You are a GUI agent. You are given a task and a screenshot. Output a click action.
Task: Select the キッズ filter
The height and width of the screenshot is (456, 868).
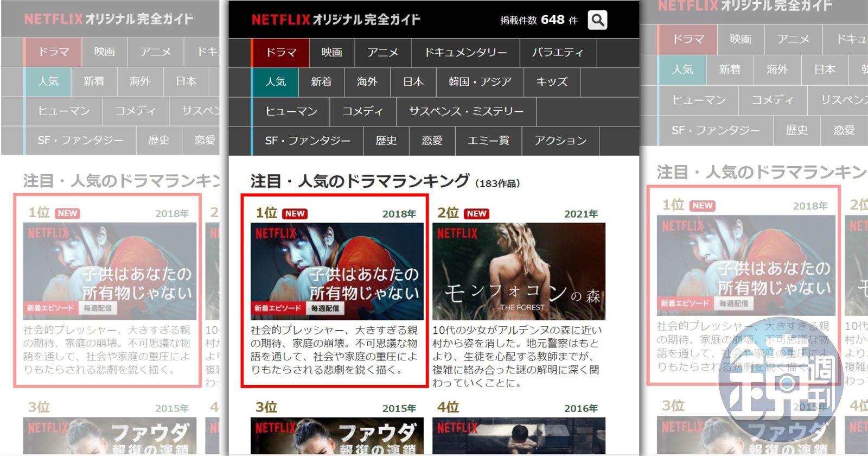pos(552,82)
